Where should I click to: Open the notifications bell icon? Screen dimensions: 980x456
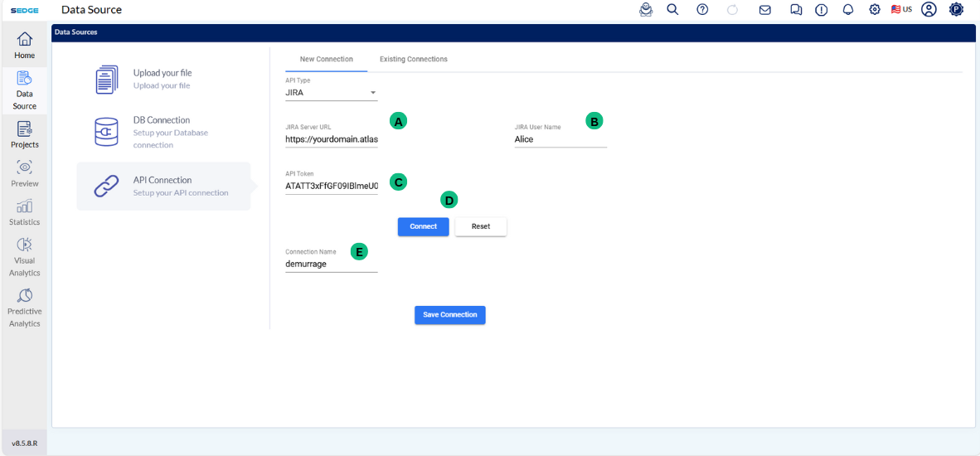click(848, 10)
